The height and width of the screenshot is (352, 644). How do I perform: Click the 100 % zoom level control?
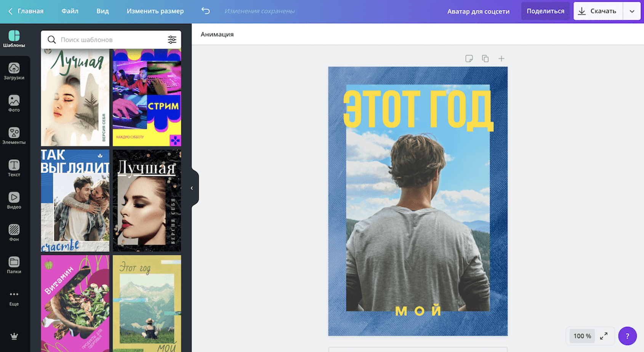click(x=582, y=336)
